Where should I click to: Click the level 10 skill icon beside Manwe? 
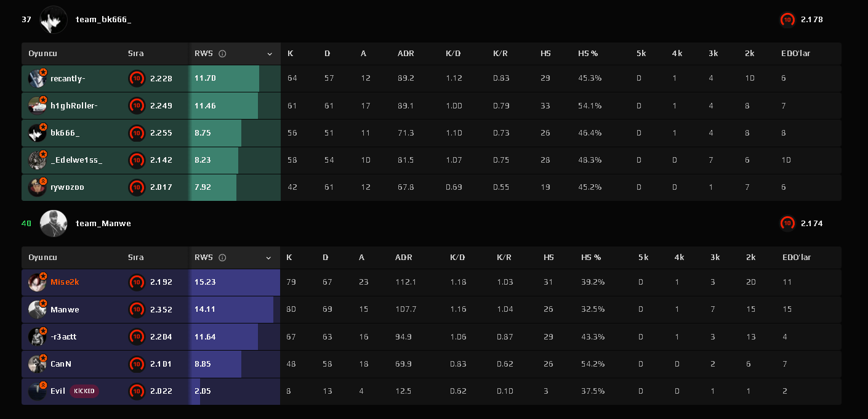click(137, 309)
